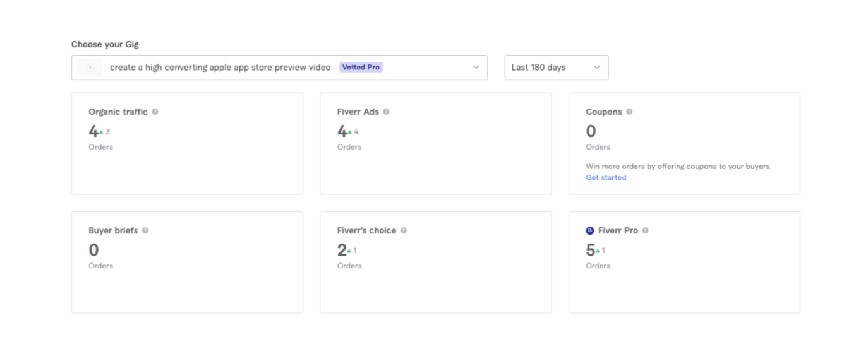This screenshot has height=342, width=868.
Task: Click the Fiverr Pro help icon
Action: tap(646, 230)
